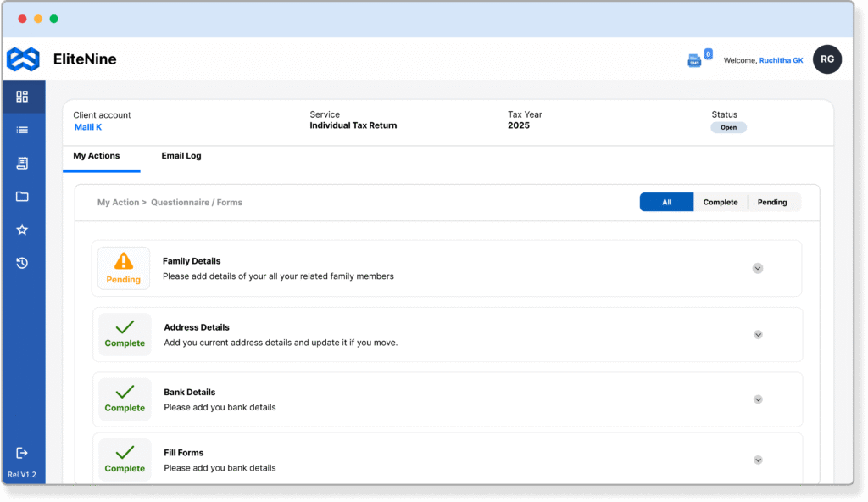Expand the Fill Forms section
The image size is (868, 502).
[758, 460]
